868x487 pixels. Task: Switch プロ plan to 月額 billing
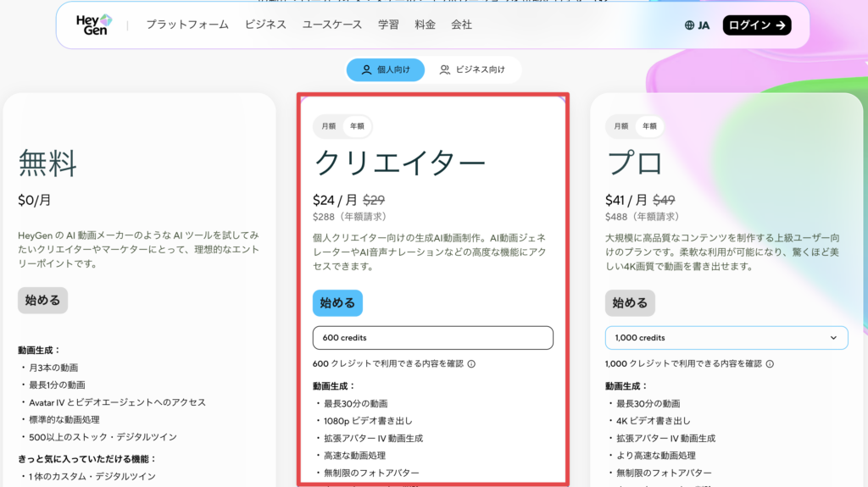point(621,126)
